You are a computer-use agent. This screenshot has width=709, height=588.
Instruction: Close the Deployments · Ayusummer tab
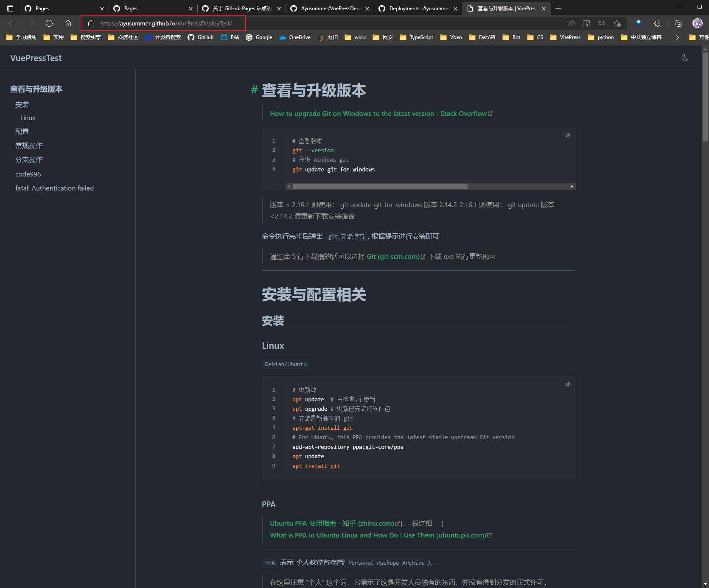[x=455, y=8]
